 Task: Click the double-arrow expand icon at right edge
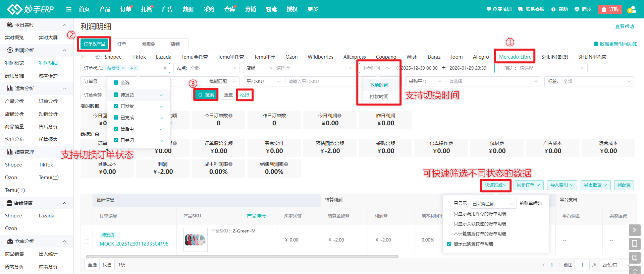click(x=634, y=230)
